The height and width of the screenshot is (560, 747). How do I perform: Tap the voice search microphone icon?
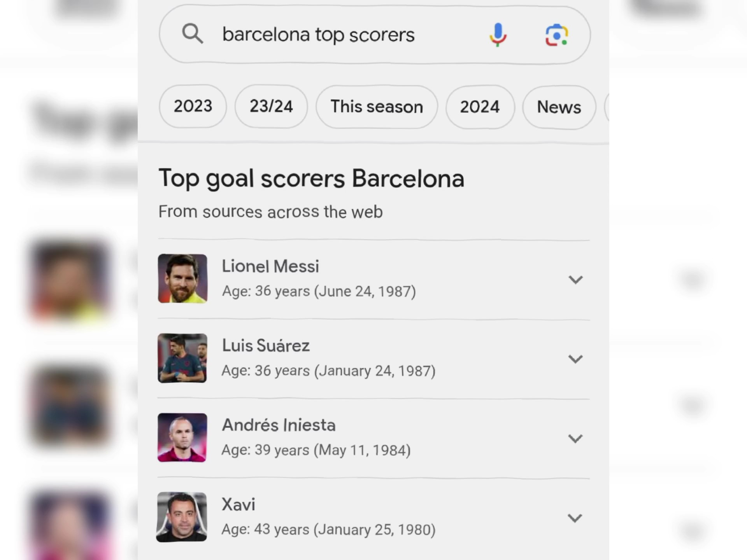[498, 35]
